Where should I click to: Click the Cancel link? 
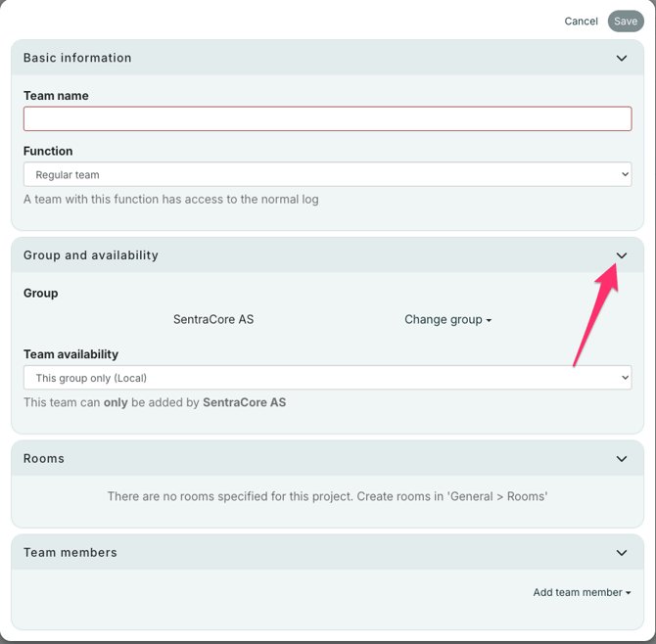coord(581,22)
